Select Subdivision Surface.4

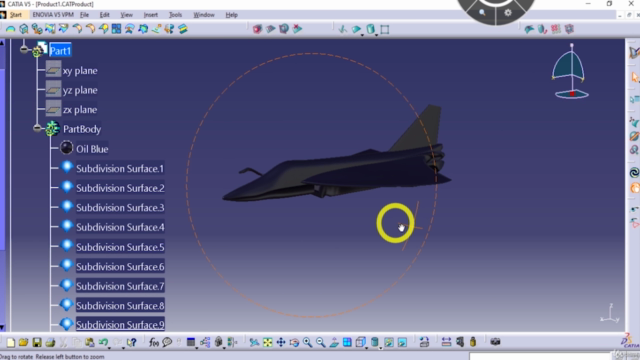coord(120,227)
